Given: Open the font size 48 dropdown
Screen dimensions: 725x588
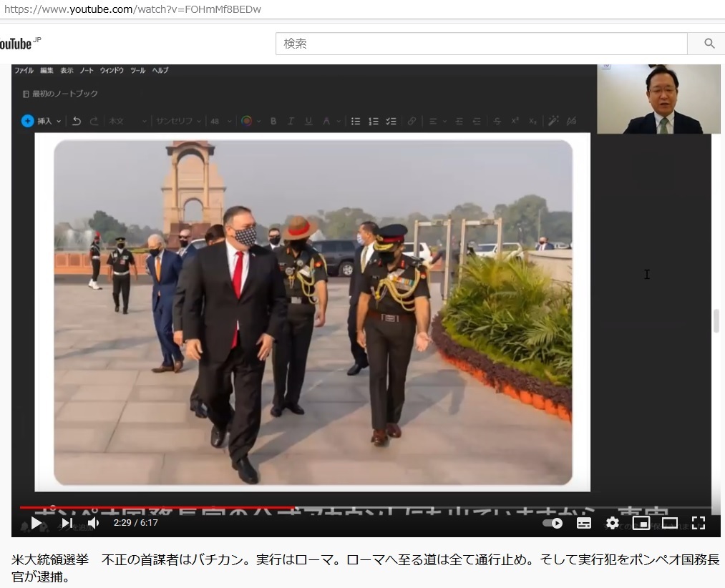Looking at the screenshot, I should pos(221,121).
